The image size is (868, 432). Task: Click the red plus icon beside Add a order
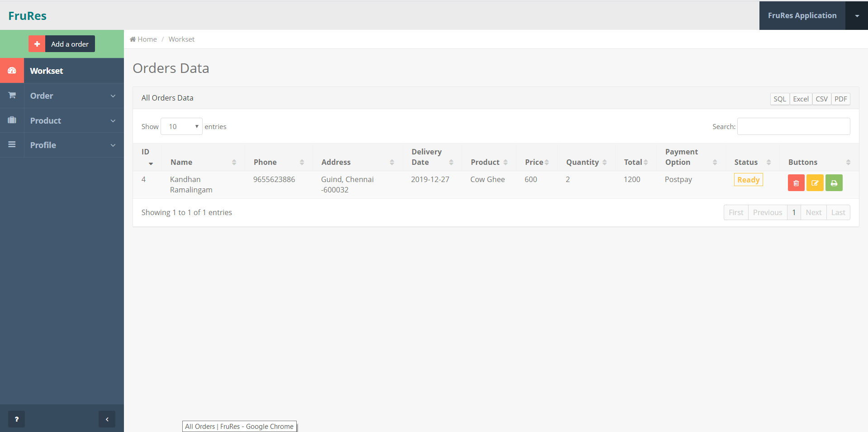pos(37,44)
